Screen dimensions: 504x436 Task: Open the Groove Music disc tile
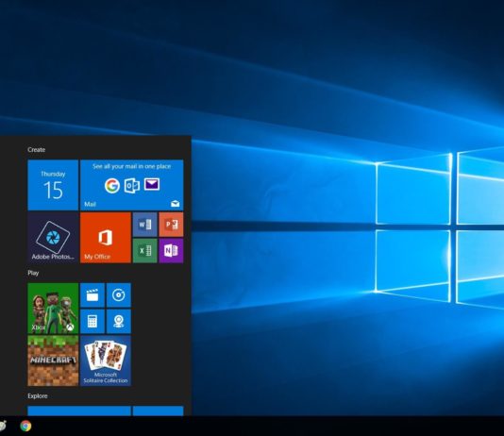point(119,295)
